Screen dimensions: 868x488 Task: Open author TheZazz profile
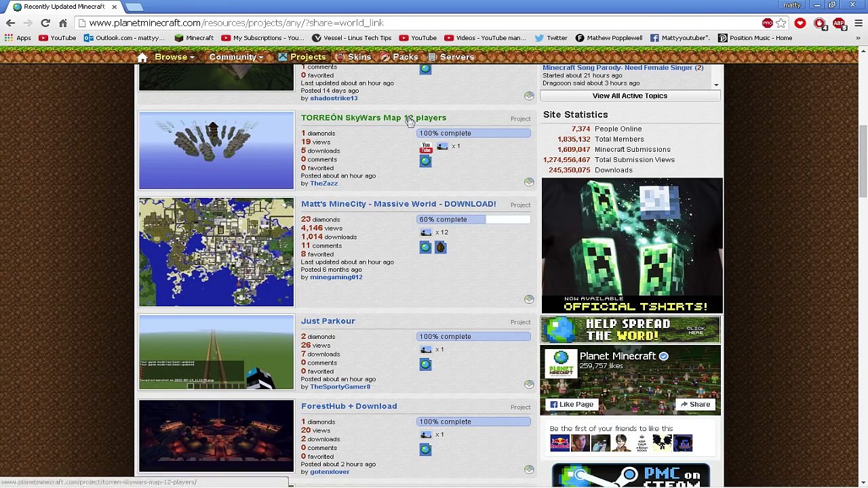pos(323,184)
